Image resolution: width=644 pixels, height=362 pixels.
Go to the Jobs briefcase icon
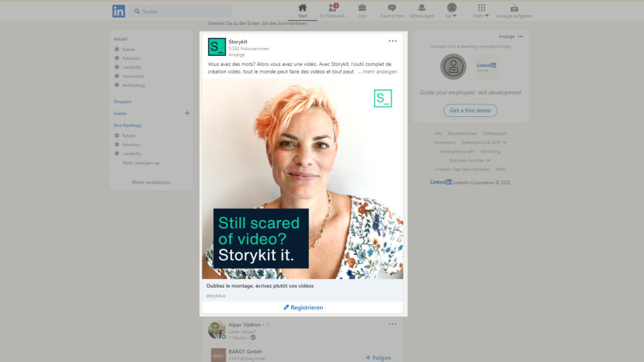coord(362,8)
